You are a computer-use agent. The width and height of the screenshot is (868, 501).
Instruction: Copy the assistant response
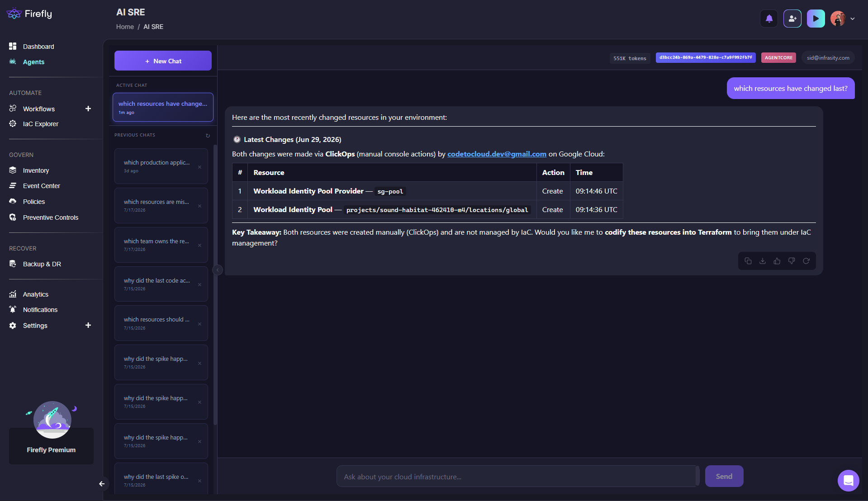tap(748, 261)
